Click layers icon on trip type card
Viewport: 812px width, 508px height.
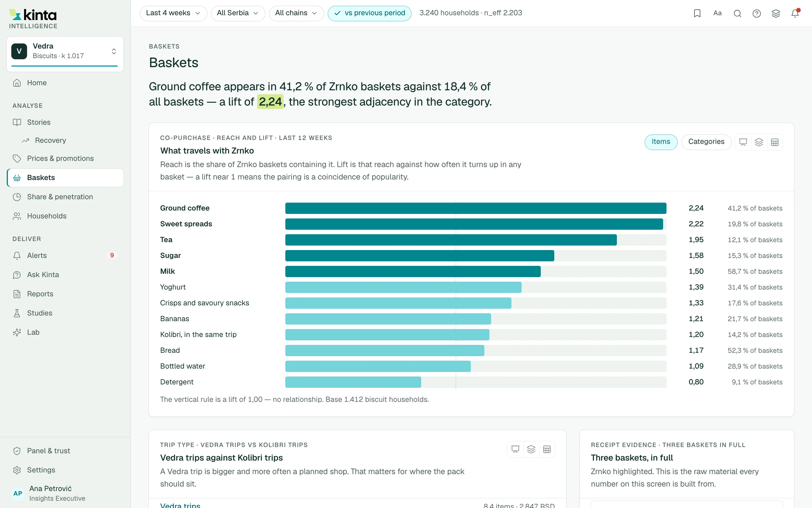531,449
